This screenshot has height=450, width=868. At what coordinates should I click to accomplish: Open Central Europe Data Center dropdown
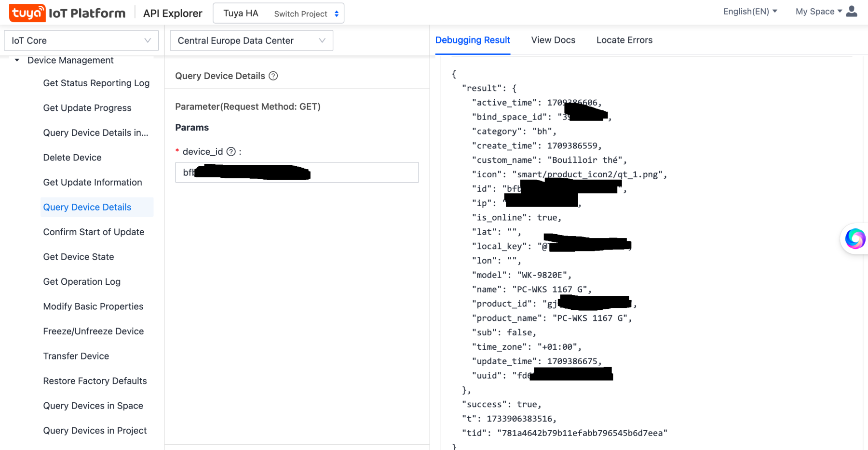(251, 40)
